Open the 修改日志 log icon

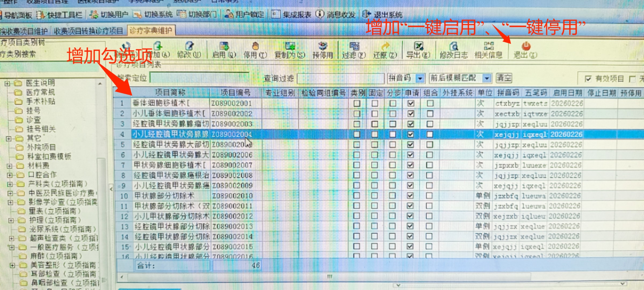(x=453, y=46)
